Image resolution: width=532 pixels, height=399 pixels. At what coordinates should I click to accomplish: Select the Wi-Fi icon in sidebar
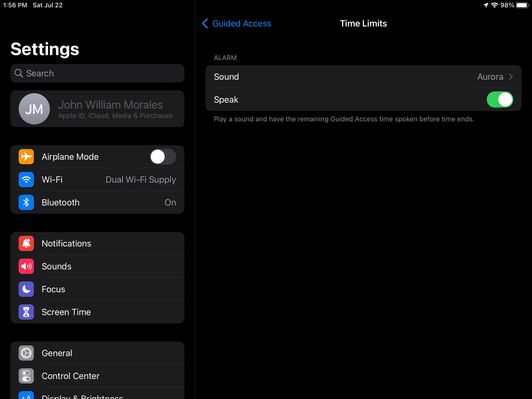click(26, 179)
